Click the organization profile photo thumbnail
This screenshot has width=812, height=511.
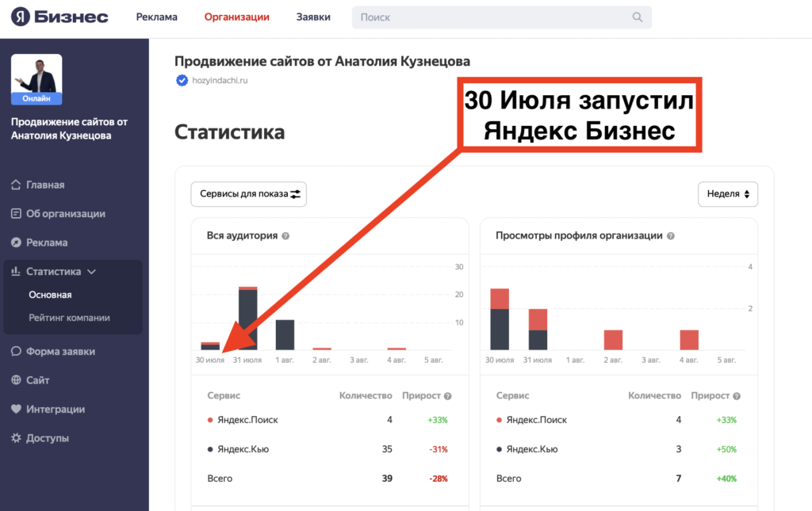(36, 74)
